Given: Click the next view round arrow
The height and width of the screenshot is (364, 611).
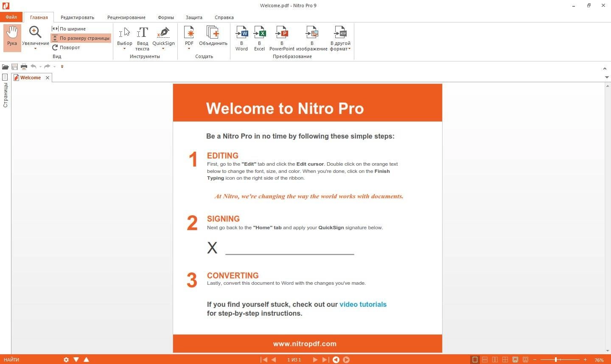Looking at the screenshot, I should (x=346, y=360).
